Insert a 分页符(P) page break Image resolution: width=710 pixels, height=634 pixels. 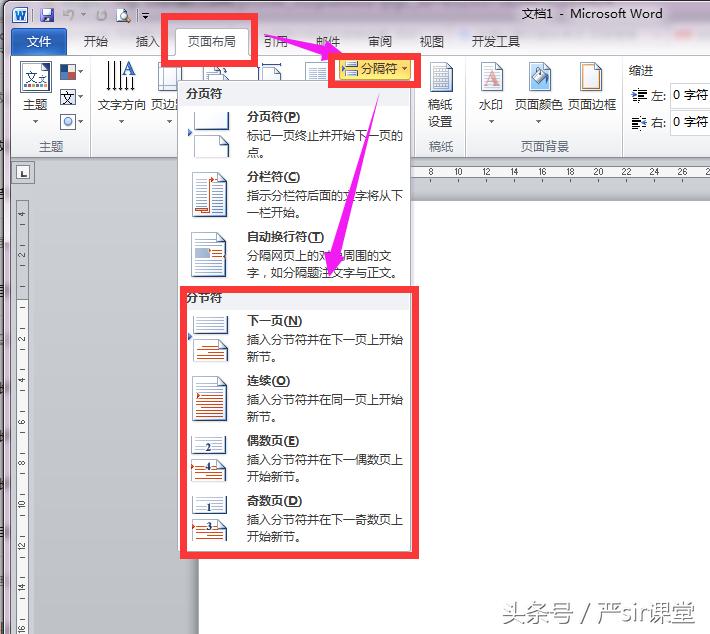(294, 134)
